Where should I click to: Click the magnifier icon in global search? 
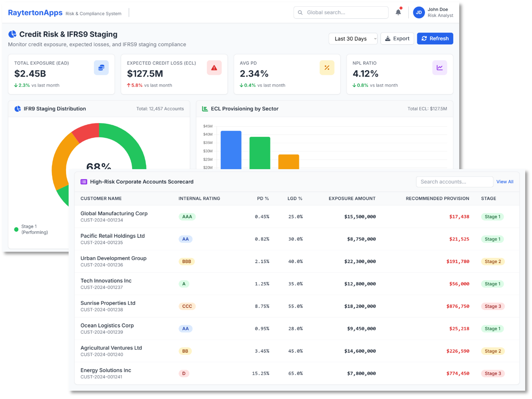[300, 12]
